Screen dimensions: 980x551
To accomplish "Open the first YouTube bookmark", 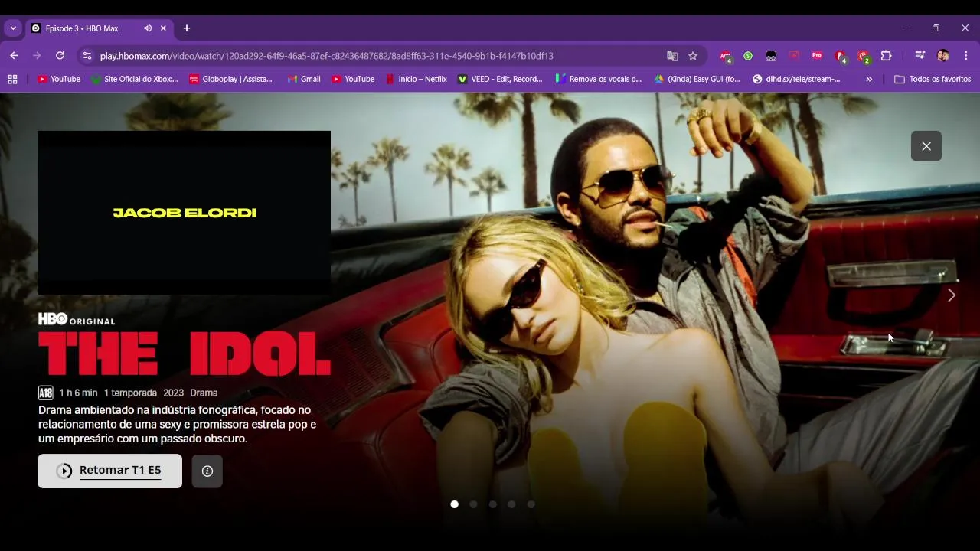I will coord(59,79).
